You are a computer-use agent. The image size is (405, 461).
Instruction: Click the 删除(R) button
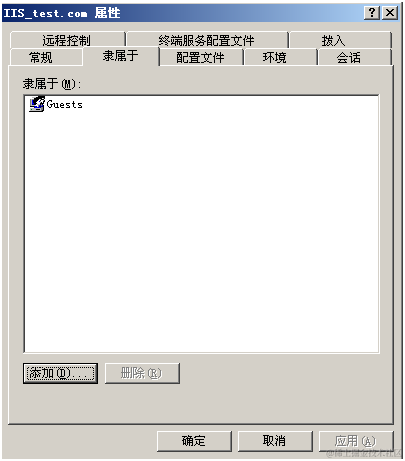142,373
